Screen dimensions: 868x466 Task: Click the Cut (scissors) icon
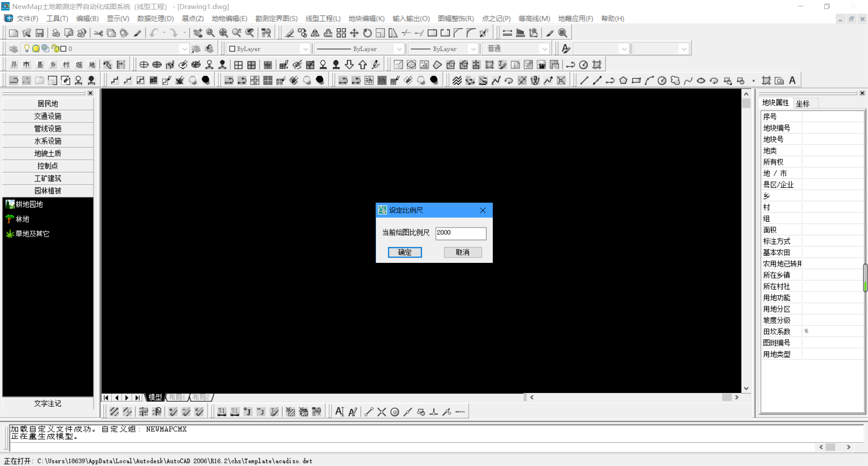point(99,33)
